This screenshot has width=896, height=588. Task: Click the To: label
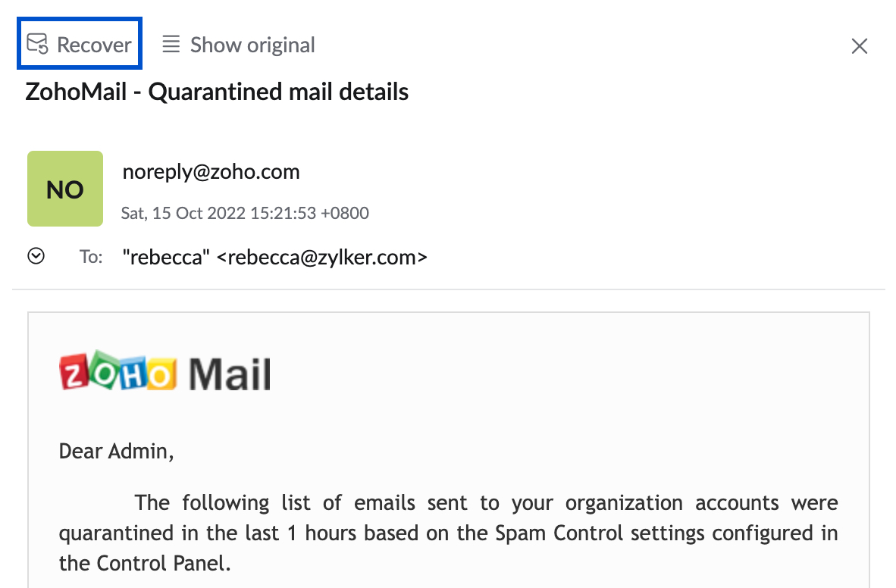click(91, 257)
